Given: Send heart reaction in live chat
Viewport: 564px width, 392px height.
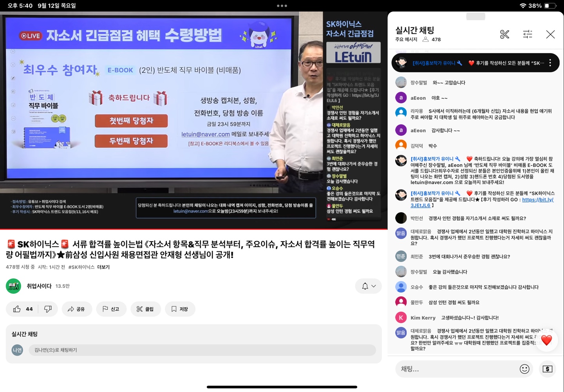Looking at the screenshot, I should click(x=546, y=340).
